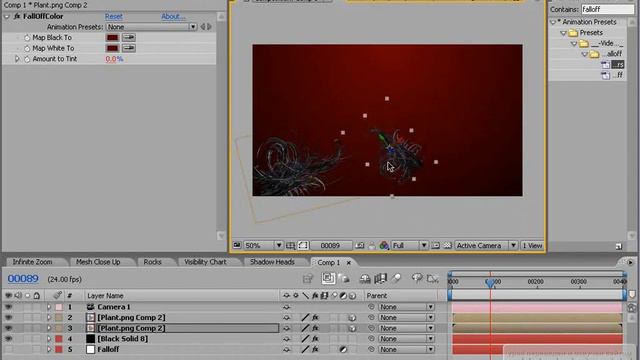Toggle 3D switch on layer 2
Viewport: 640px width, 360px height.
pos(352,318)
